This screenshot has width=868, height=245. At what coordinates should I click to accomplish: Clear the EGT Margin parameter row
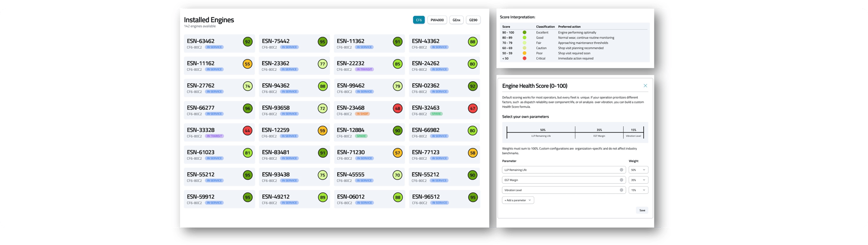coord(621,180)
